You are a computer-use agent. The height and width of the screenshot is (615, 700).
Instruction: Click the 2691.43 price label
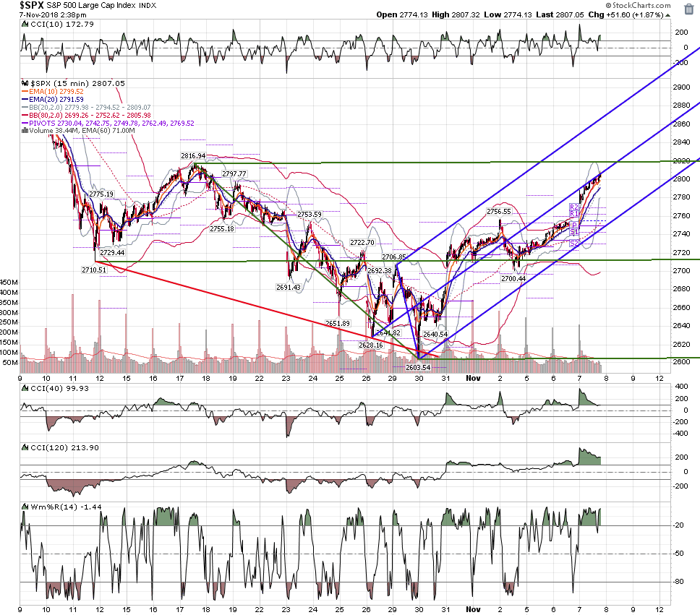pyautogui.click(x=289, y=288)
